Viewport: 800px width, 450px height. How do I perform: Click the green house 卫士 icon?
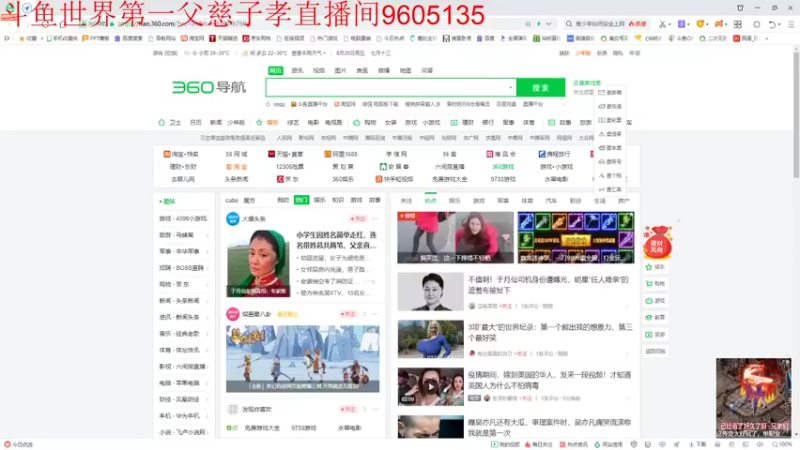(162, 122)
